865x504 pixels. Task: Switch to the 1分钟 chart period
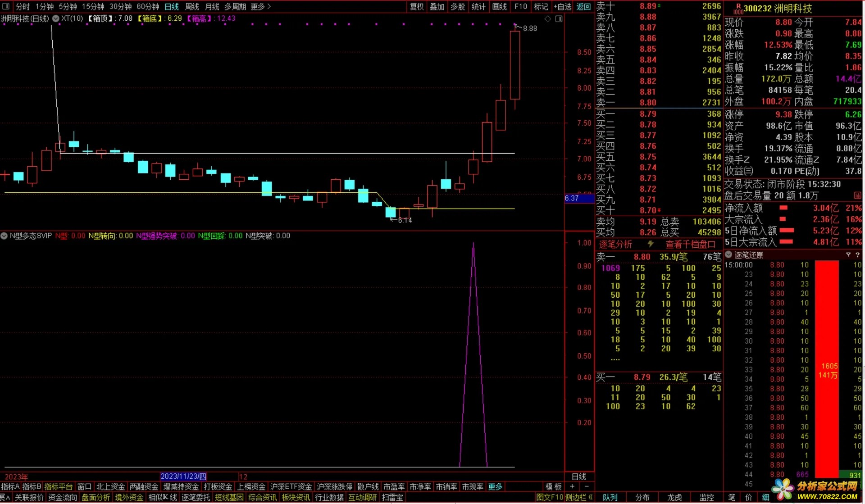tap(44, 6)
